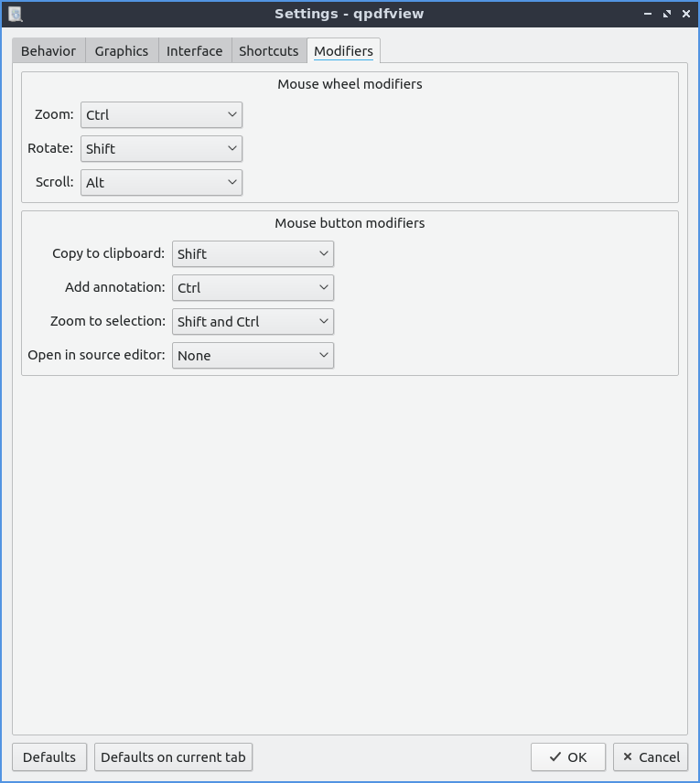Open the Open in source editor dropdown

coord(253,356)
